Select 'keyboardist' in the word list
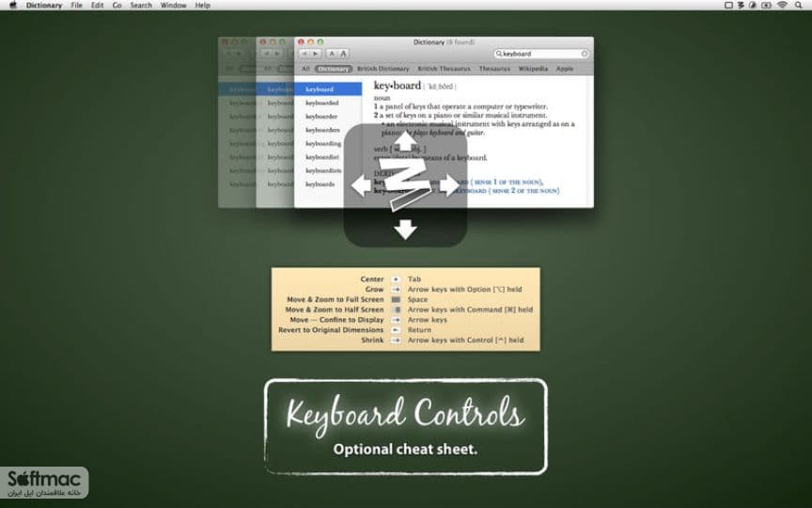 (322, 157)
